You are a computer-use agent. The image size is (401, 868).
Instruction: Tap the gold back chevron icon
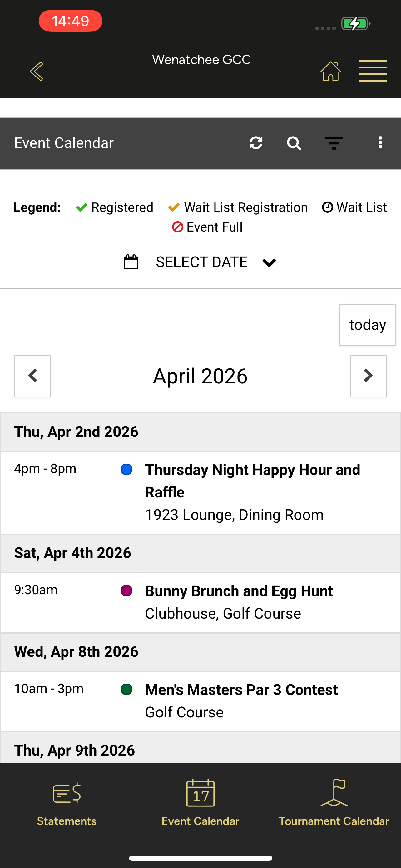point(36,71)
